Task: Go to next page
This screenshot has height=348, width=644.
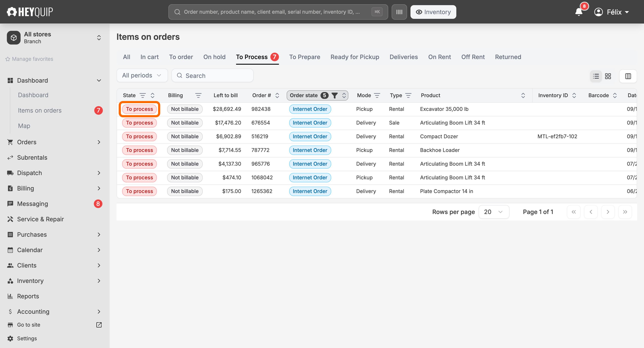Action: [608, 212]
